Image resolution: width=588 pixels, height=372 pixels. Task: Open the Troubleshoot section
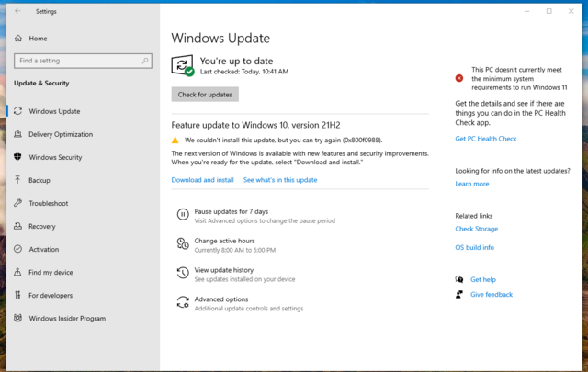(48, 203)
